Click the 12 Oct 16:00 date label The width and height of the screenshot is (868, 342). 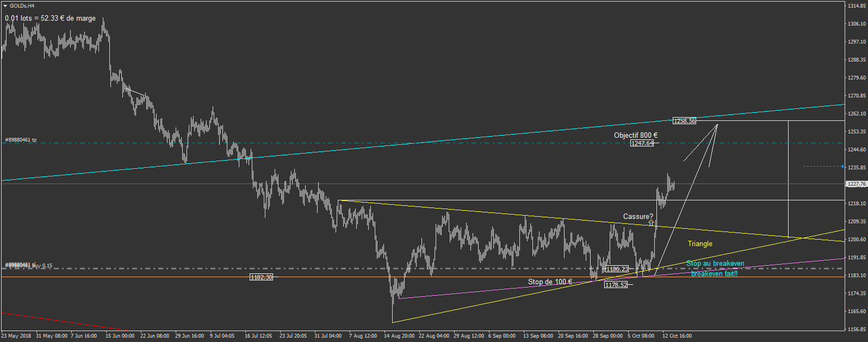(677, 336)
